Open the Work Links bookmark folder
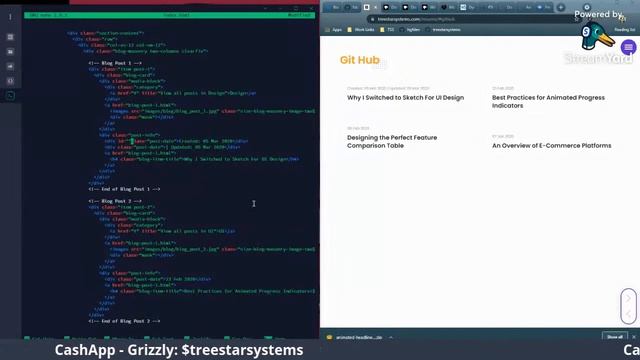The image size is (640, 360). click(x=361, y=30)
